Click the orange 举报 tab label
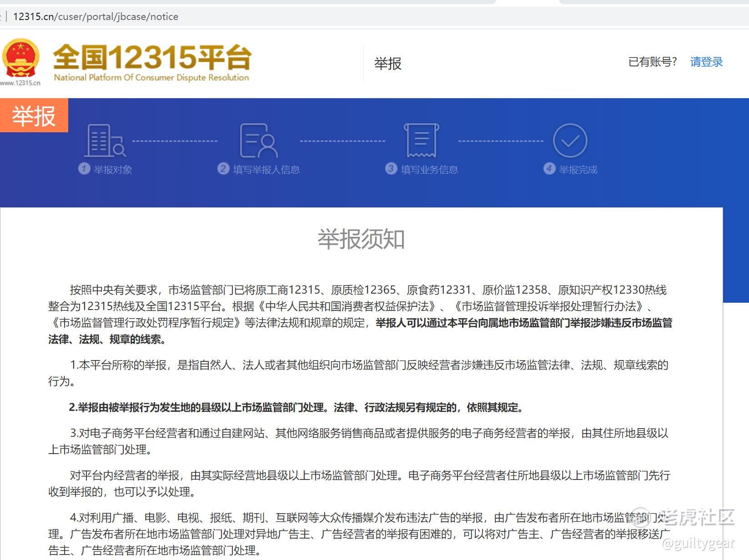 pos(34,115)
